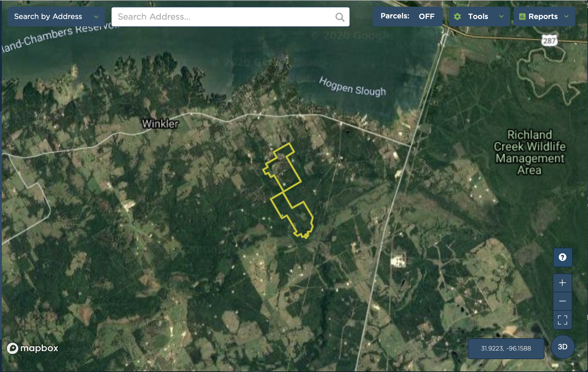The width and height of the screenshot is (588, 372).
Task: Click the coordinates readout 31.9223, -96.1588
Action: (506, 348)
